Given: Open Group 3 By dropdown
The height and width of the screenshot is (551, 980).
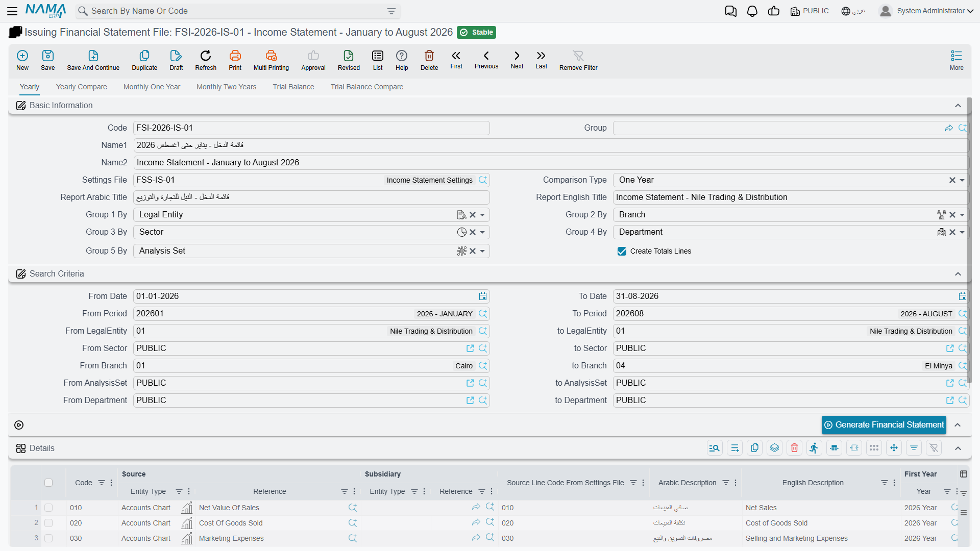Looking at the screenshot, I should (x=482, y=232).
